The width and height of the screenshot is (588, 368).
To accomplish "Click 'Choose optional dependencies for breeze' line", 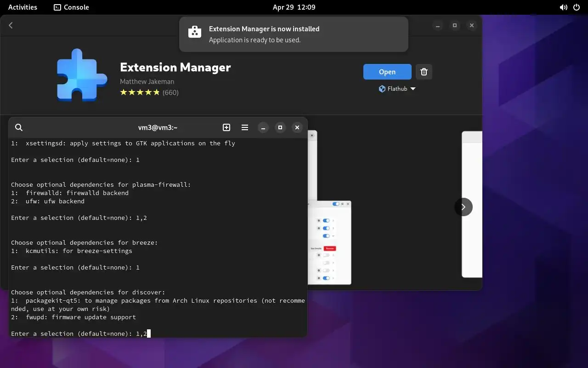I will tap(85, 242).
